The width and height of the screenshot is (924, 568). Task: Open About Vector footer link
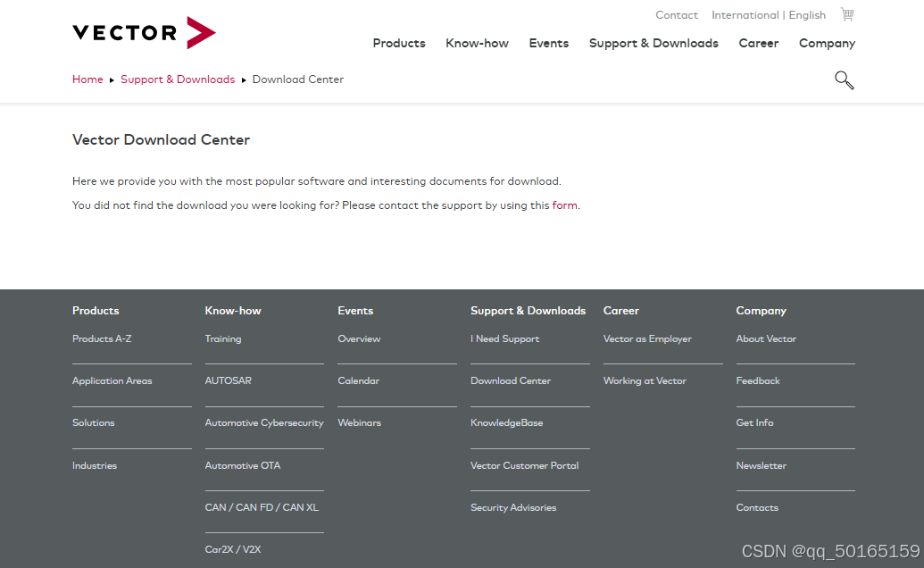(765, 338)
